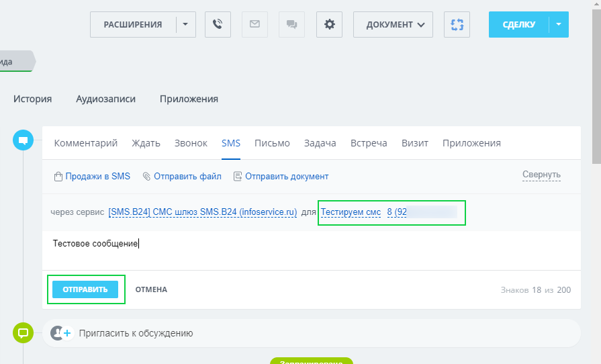
Task: Open the Аудиозаписи tab
Action: pyautogui.click(x=105, y=99)
